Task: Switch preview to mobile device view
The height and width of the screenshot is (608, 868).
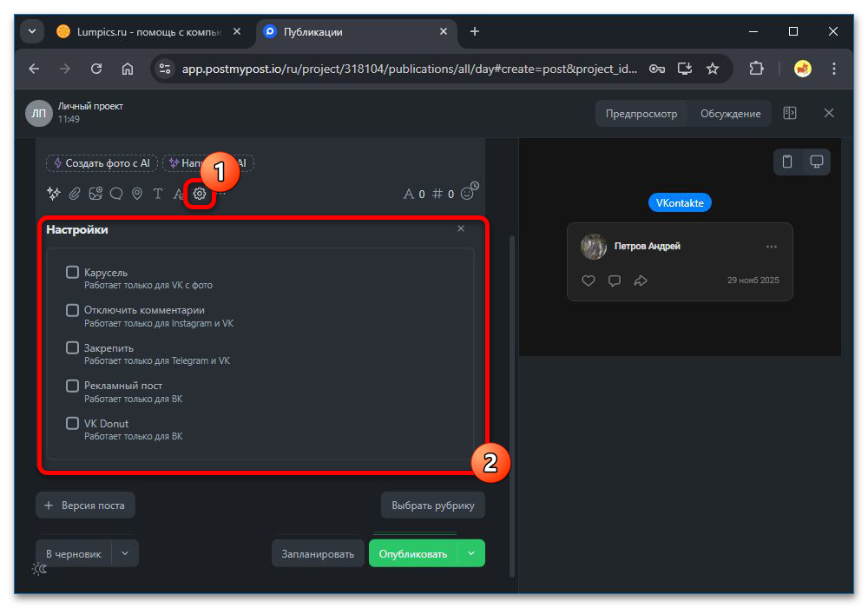Action: click(x=787, y=162)
